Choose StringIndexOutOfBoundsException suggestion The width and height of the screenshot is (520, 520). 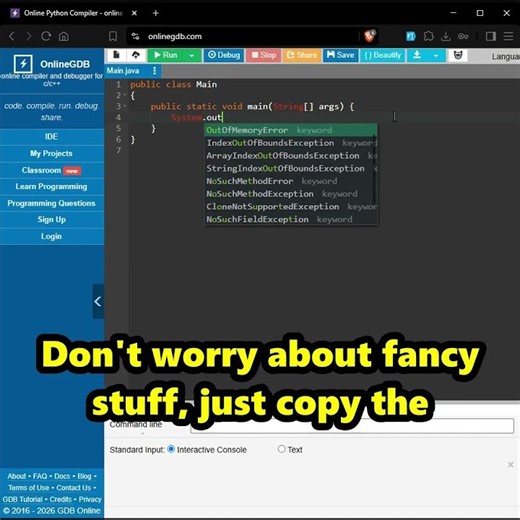[291, 168]
